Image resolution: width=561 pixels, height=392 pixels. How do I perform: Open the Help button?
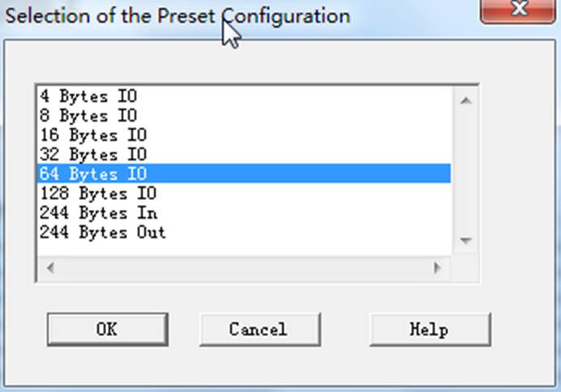(x=430, y=329)
